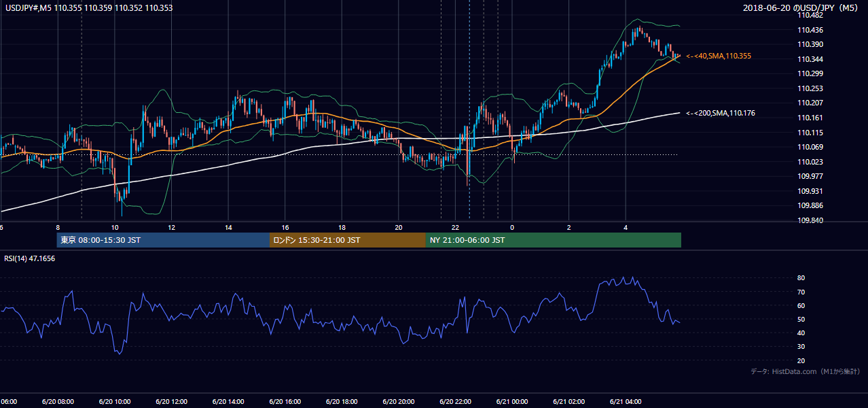Select the NY 21:00-06:00 JST session bar
The image size is (868, 408).
click(554, 240)
